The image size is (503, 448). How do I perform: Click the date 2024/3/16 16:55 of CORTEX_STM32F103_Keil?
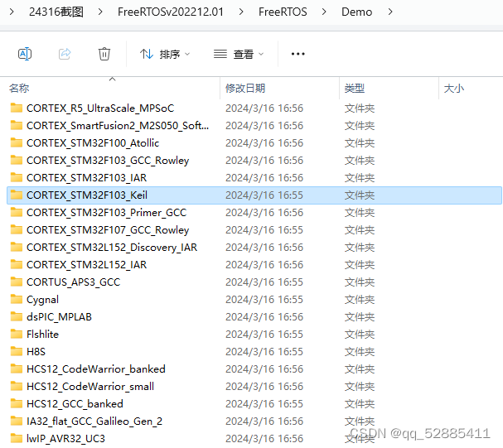coord(264,195)
